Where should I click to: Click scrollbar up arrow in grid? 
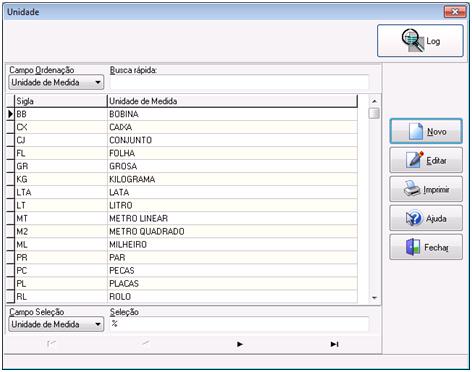[x=374, y=101]
